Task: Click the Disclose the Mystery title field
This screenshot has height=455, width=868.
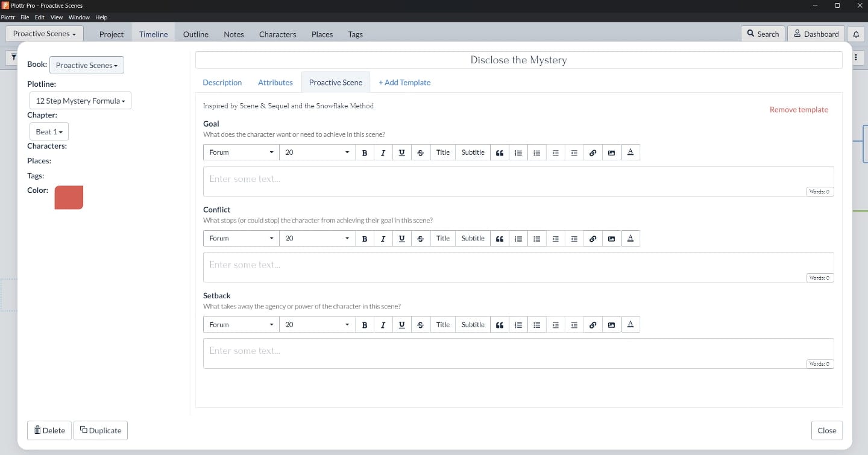Action: 518,60
